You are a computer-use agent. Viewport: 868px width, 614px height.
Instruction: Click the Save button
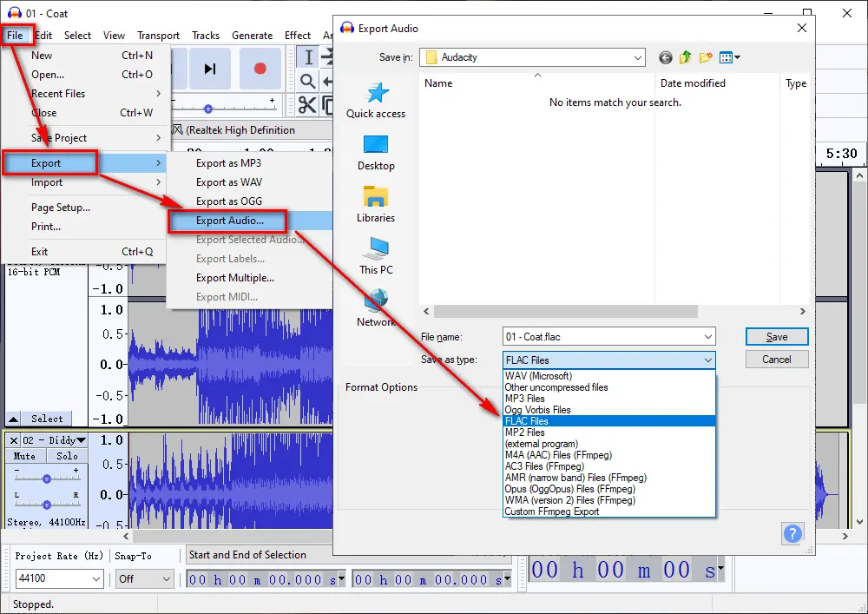(x=777, y=337)
